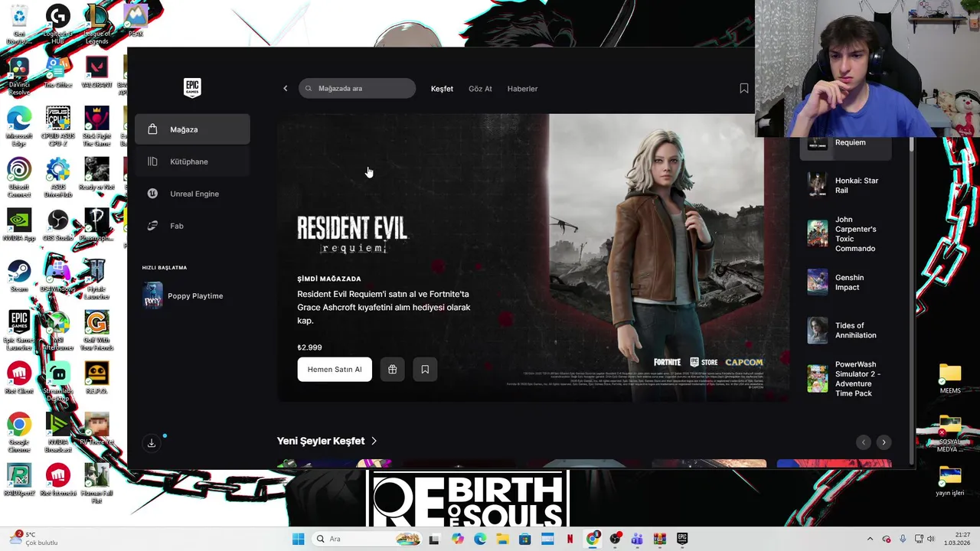Click the Resident Evil Requiem banner artwork
The image size is (980, 551).
[x=533, y=258]
